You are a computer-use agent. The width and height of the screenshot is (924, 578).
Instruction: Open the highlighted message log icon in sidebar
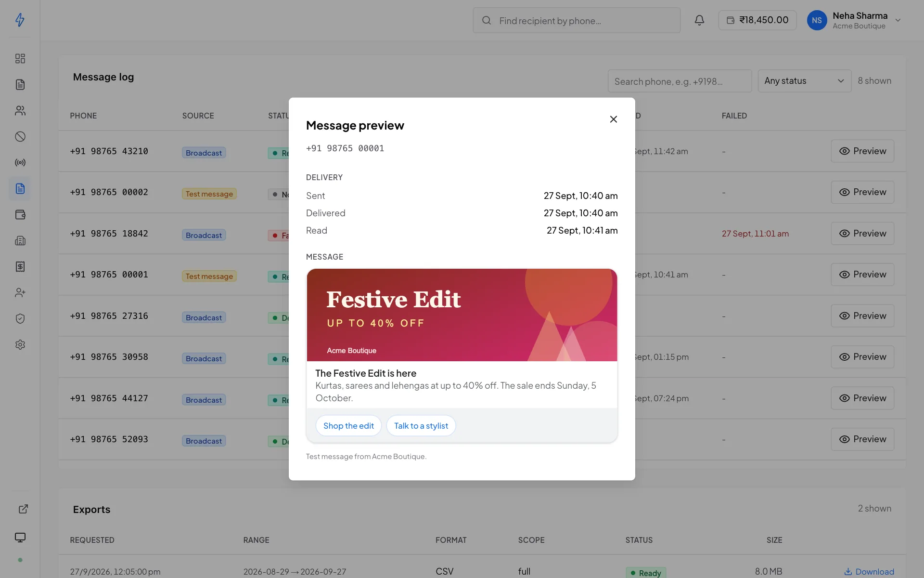(20, 188)
